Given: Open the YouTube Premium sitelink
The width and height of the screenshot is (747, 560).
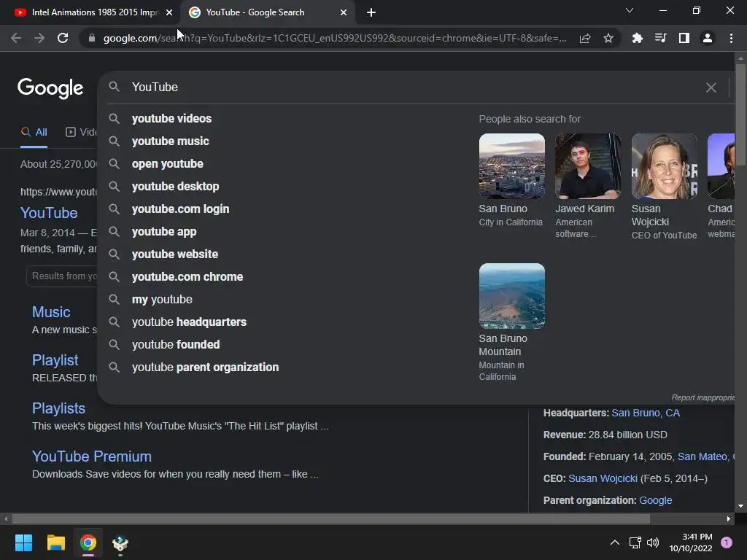Looking at the screenshot, I should [91, 456].
